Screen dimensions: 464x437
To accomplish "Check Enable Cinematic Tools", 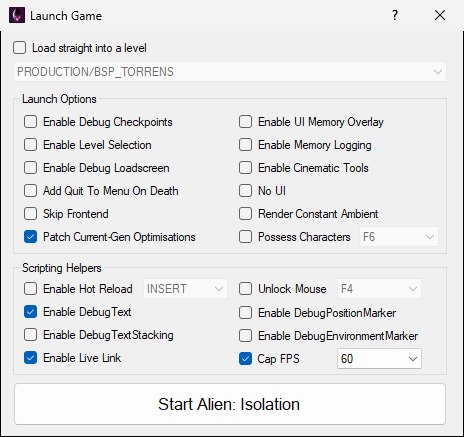I will [245, 168].
